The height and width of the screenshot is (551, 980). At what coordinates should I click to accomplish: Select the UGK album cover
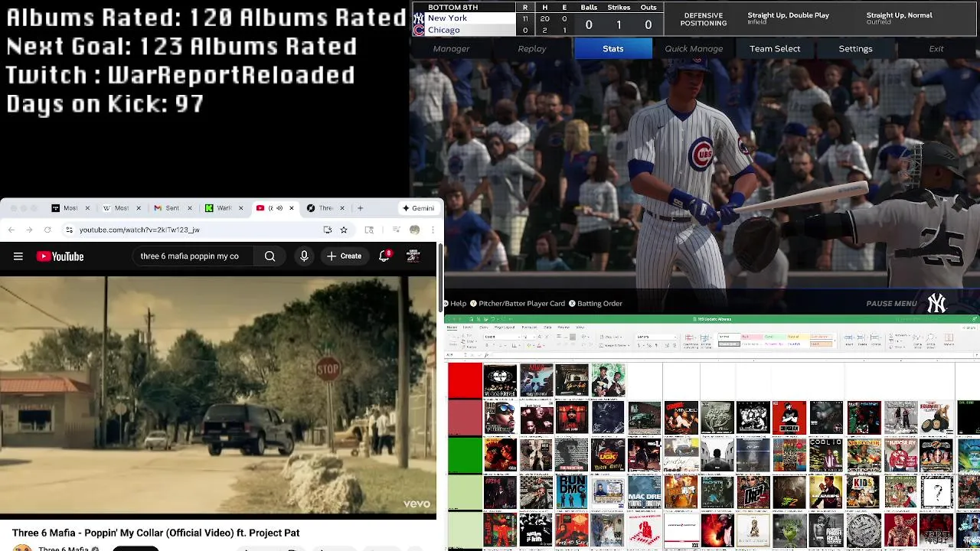608,455
